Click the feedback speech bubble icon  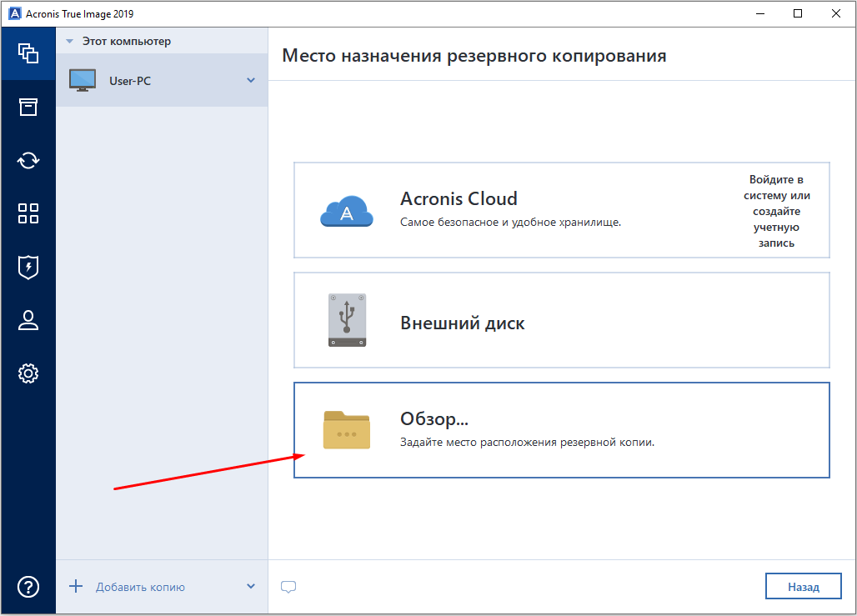point(288,587)
